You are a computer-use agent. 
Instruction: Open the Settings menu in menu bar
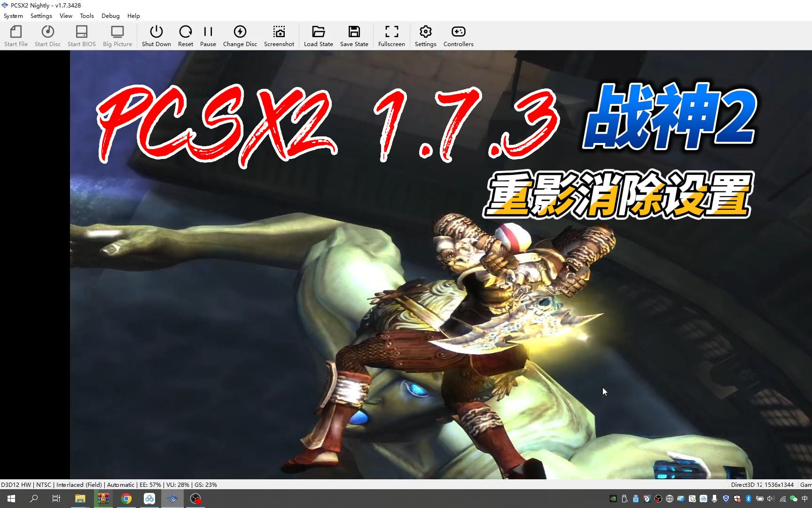[41, 16]
